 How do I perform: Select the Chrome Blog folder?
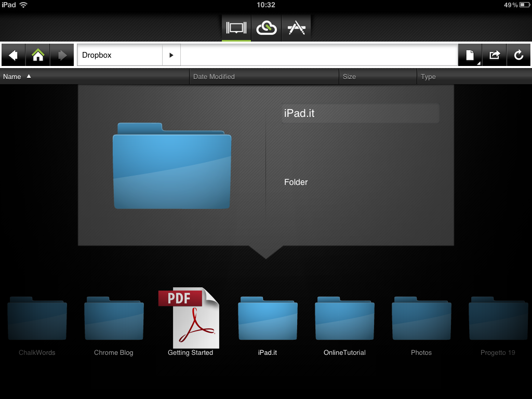tap(114, 320)
